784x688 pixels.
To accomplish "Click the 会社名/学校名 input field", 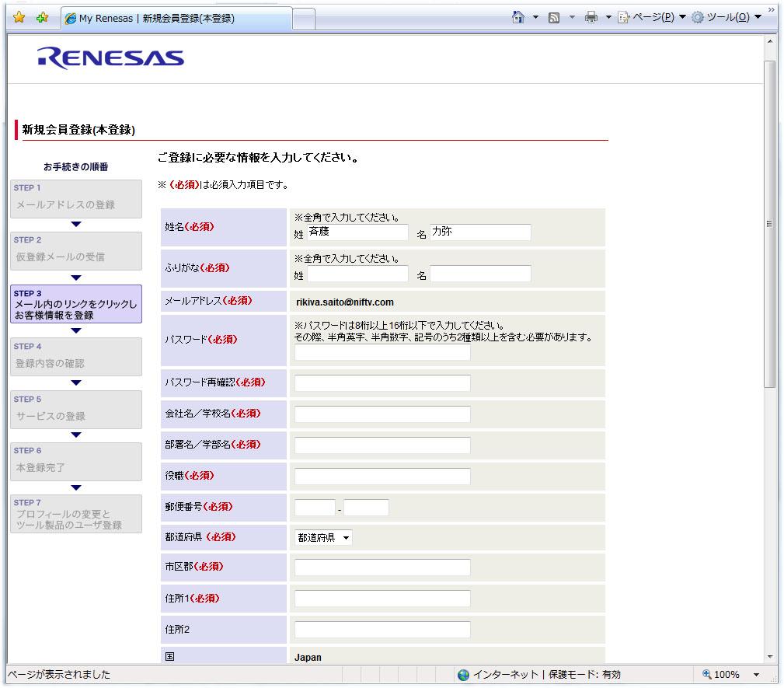I will pyautogui.click(x=382, y=414).
